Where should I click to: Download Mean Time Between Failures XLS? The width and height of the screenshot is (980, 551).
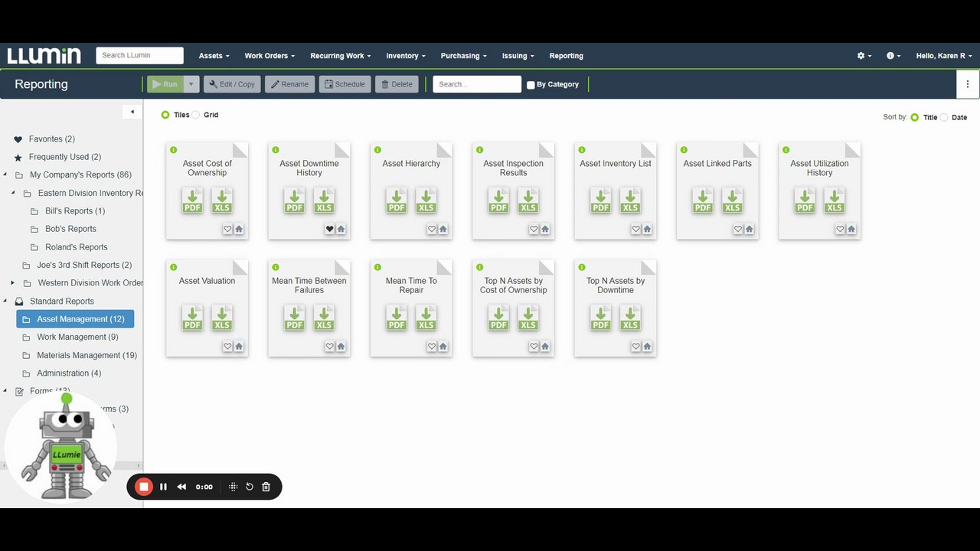tap(324, 318)
